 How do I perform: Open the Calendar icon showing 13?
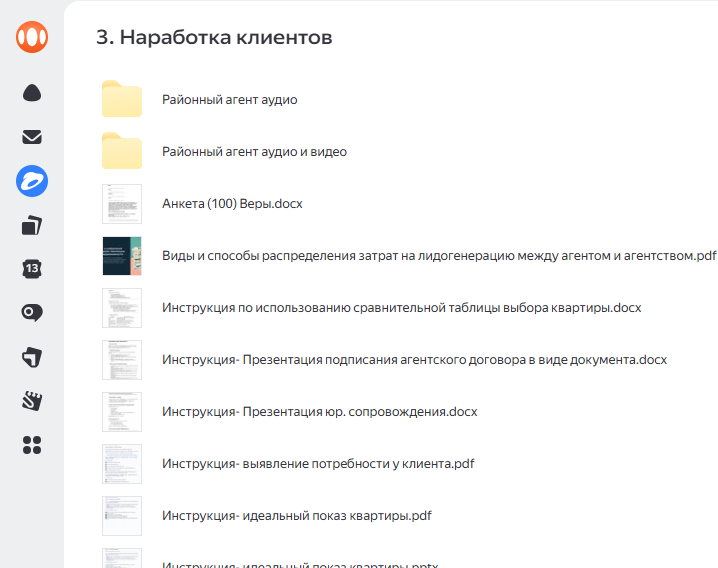click(32, 269)
